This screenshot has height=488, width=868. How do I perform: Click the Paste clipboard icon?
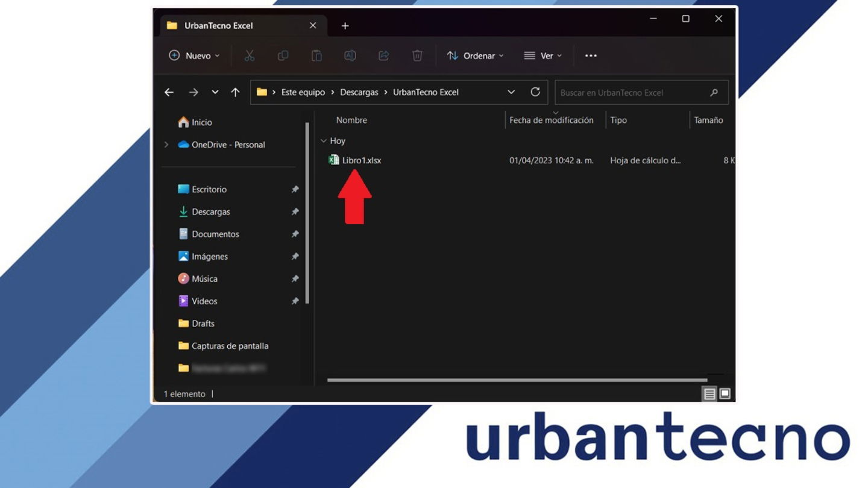coord(316,55)
